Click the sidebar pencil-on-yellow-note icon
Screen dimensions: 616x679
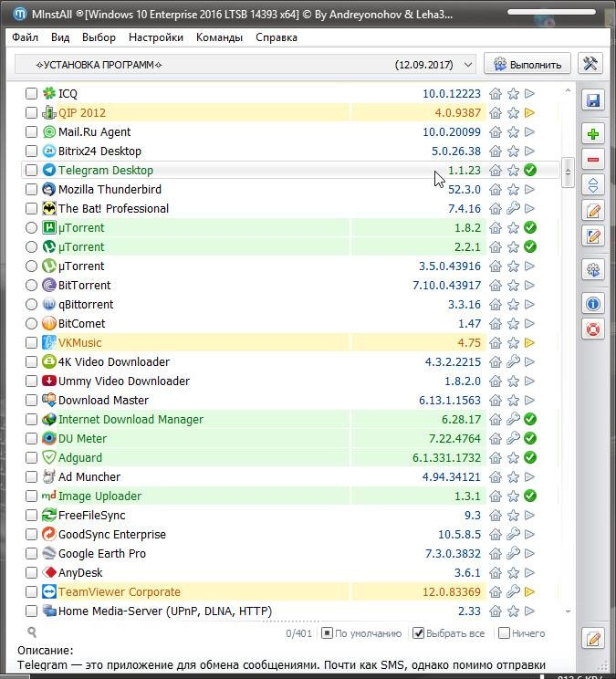tap(592, 211)
